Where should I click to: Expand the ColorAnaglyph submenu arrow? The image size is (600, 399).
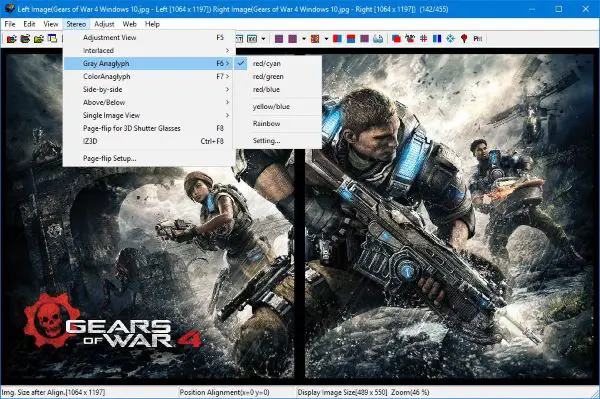(227, 77)
